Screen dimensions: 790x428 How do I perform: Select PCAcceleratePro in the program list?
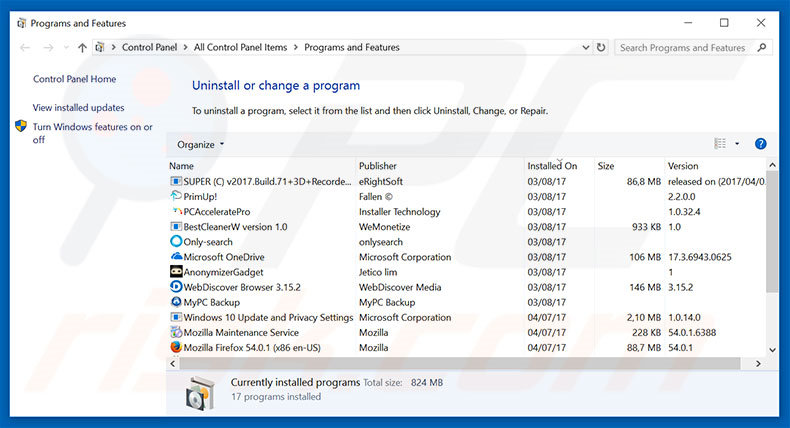(x=217, y=212)
